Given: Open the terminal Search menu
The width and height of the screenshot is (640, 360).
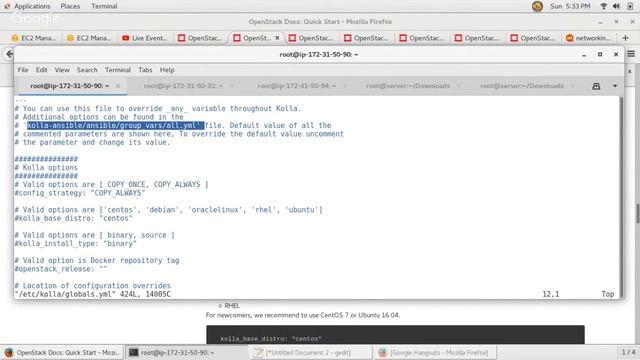Looking at the screenshot, I should [87, 70].
